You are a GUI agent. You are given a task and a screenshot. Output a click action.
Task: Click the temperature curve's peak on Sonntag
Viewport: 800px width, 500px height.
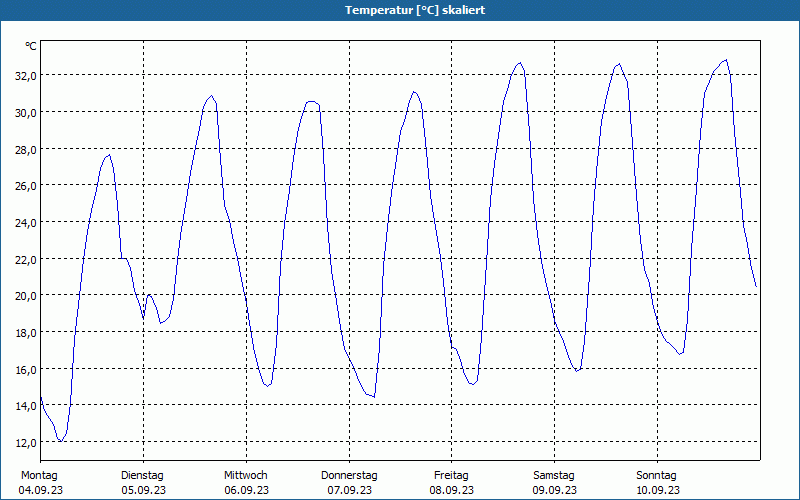[725, 60]
